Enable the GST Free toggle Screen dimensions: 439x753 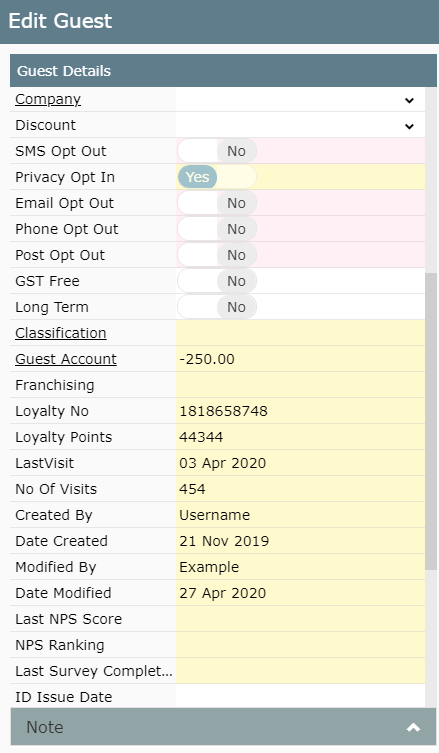coord(217,280)
